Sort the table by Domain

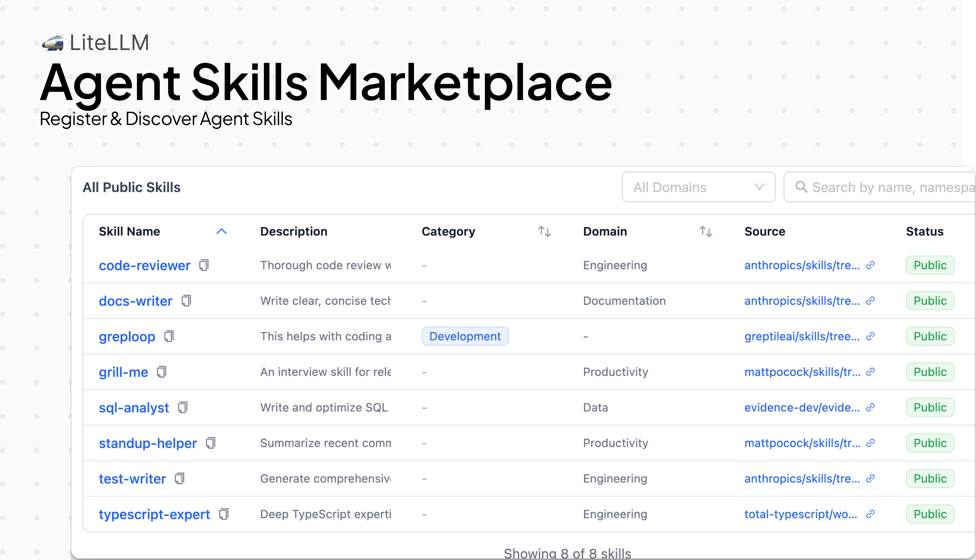click(705, 231)
